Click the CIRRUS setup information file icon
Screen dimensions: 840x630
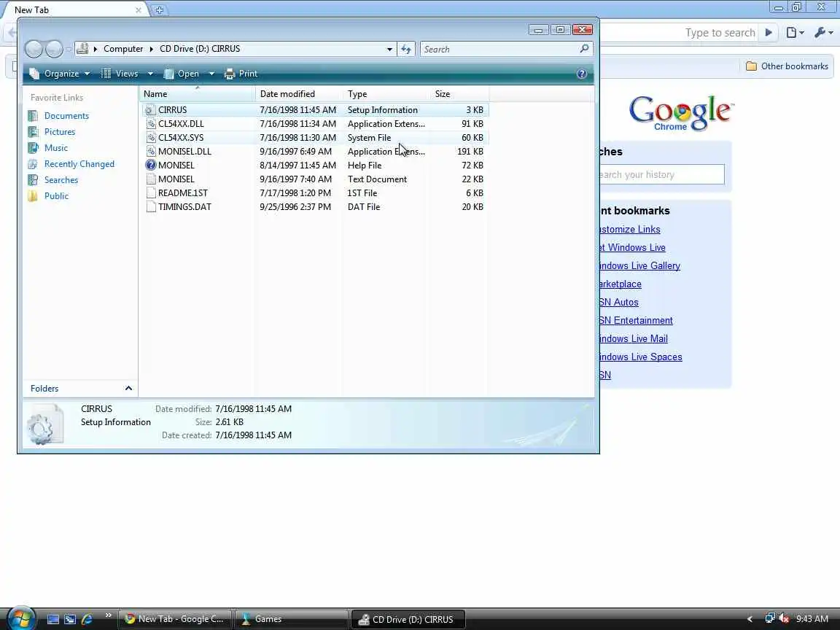[x=150, y=110]
